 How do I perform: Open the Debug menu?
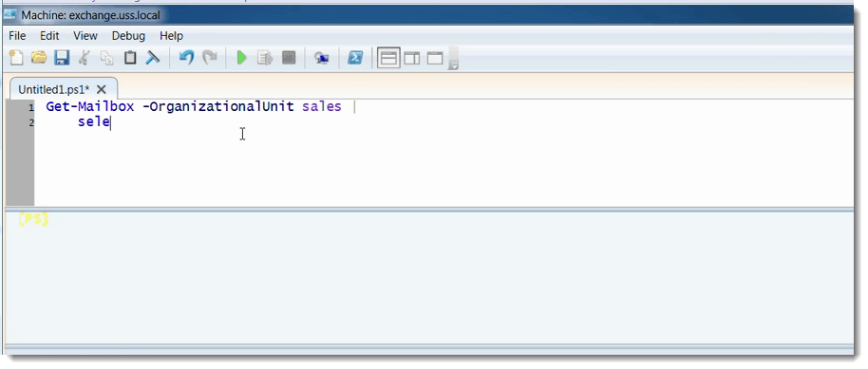pyautogui.click(x=128, y=36)
